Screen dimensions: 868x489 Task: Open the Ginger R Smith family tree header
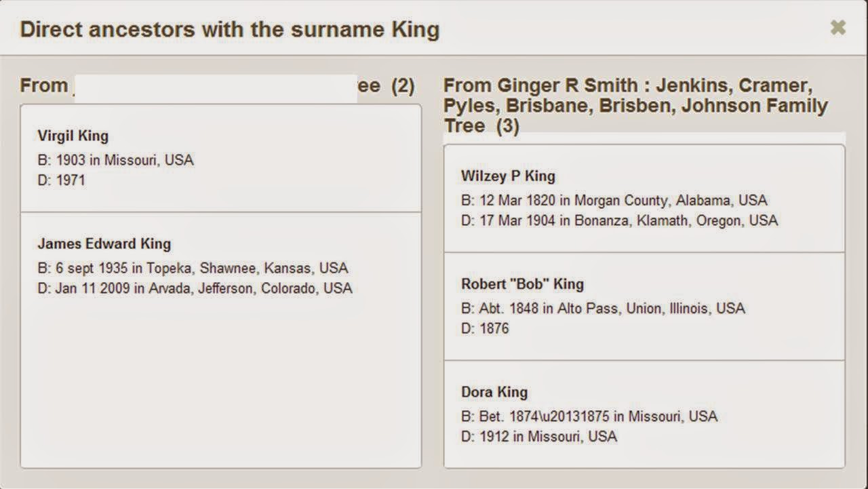tap(635, 105)
